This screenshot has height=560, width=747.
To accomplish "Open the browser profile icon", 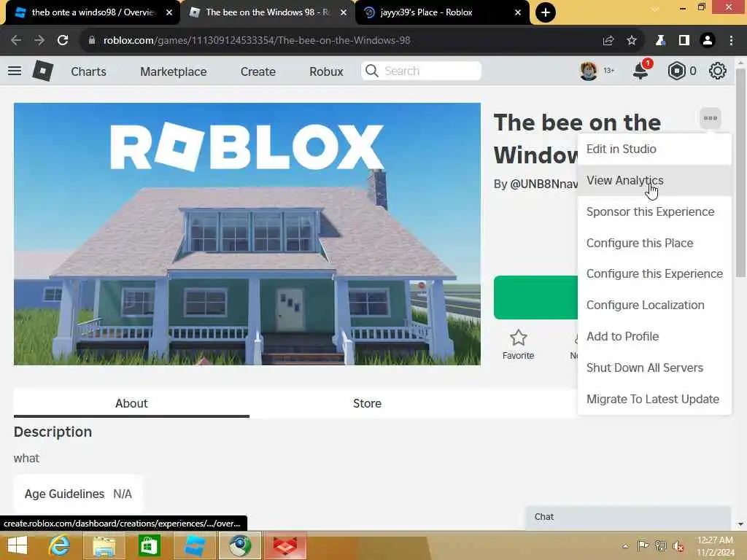I will click(708, 41).
